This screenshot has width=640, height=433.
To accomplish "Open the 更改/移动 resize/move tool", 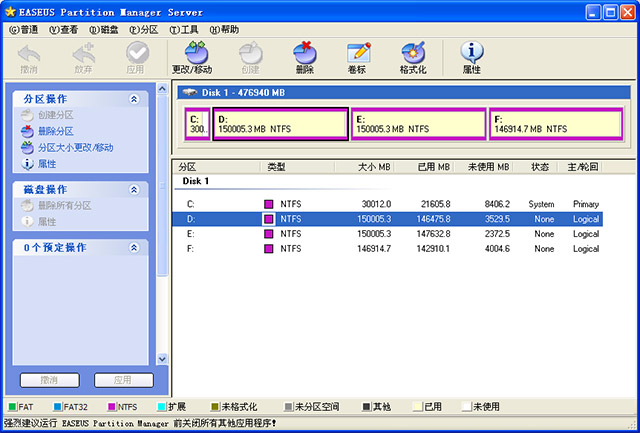I will (x=193, y=59).
